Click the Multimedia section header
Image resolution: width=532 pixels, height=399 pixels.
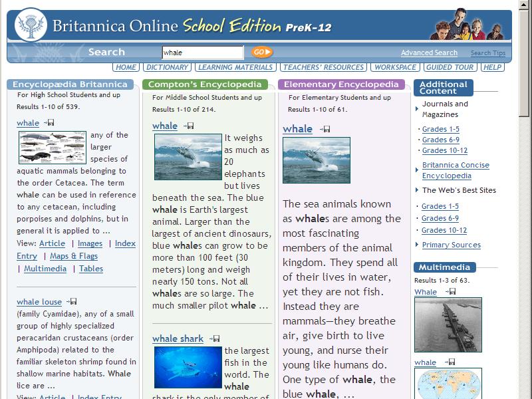tap(444, 267)
